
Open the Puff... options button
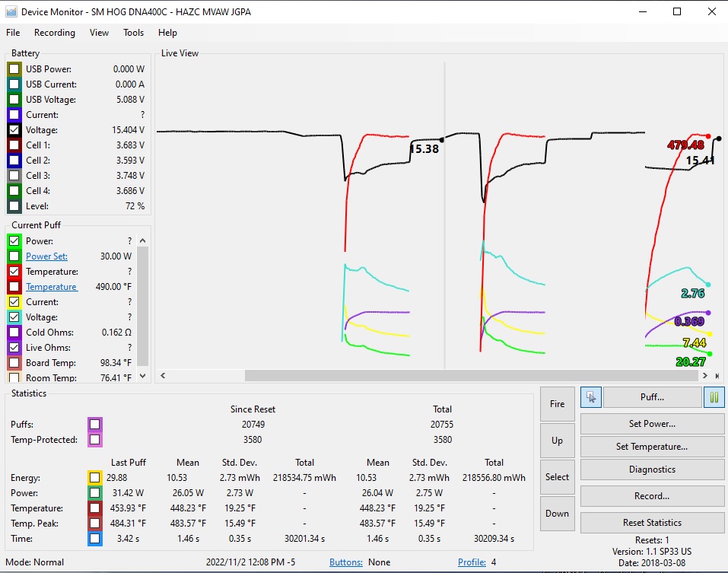pos(652,396)
